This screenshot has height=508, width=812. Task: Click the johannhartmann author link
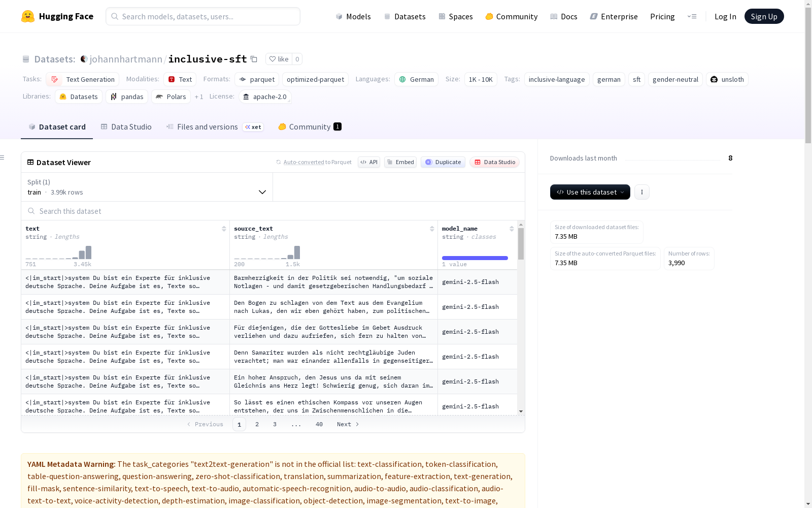coord(126,59)
